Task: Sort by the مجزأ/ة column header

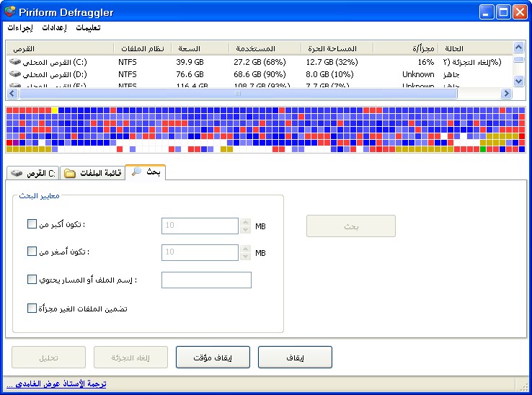Action: click(405, 48)
